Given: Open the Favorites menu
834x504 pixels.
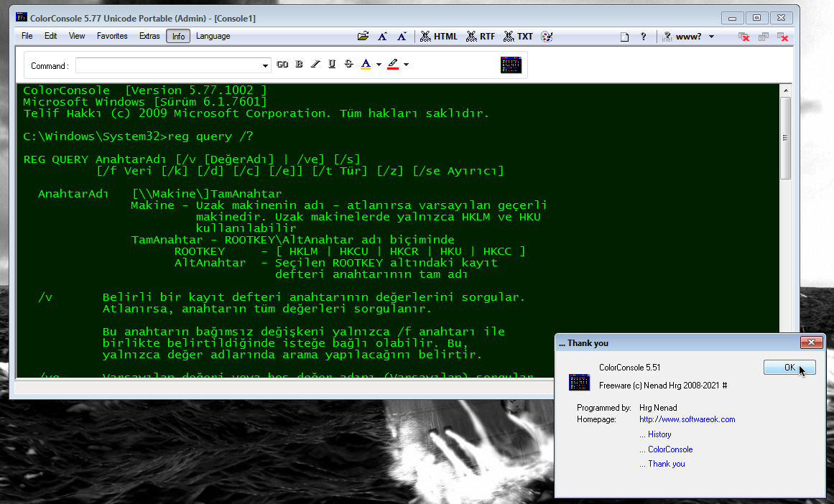Looking at the screenshot, I should point(112,36).
